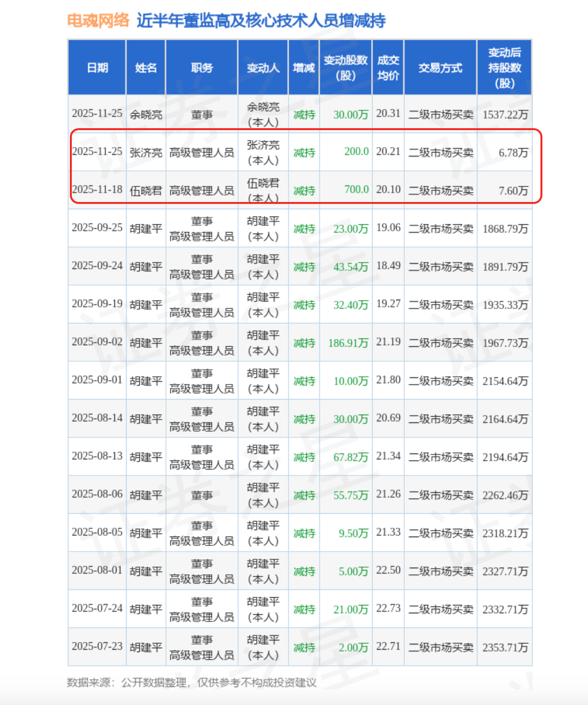Click the 1537.22万 holdings cell
The image size is (588, 705).
pos(505,115)
